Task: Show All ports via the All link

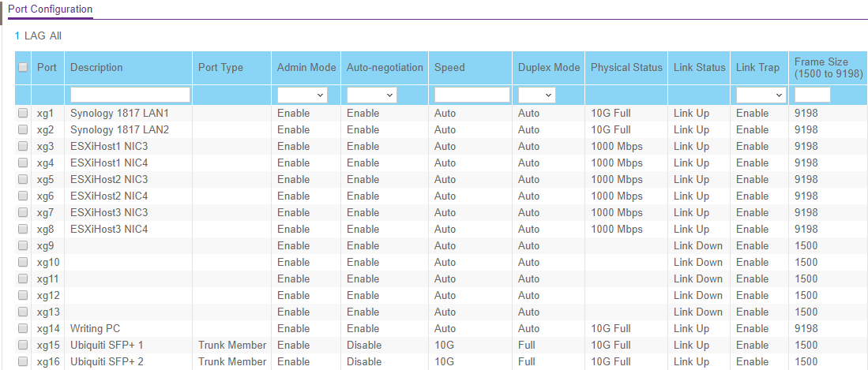Action: click(x=55, y=36)
